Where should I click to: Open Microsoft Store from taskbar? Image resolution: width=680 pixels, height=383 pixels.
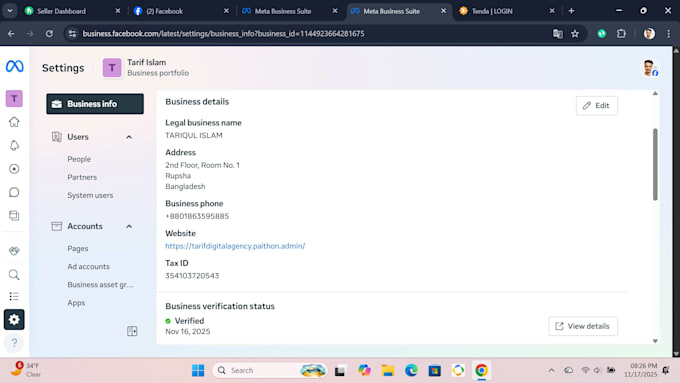pos(435,370)
